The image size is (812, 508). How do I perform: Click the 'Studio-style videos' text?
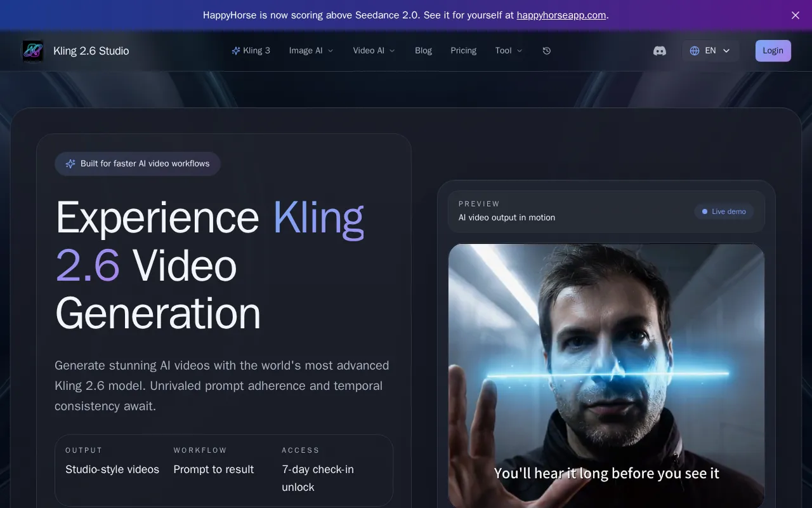(112, 469)
